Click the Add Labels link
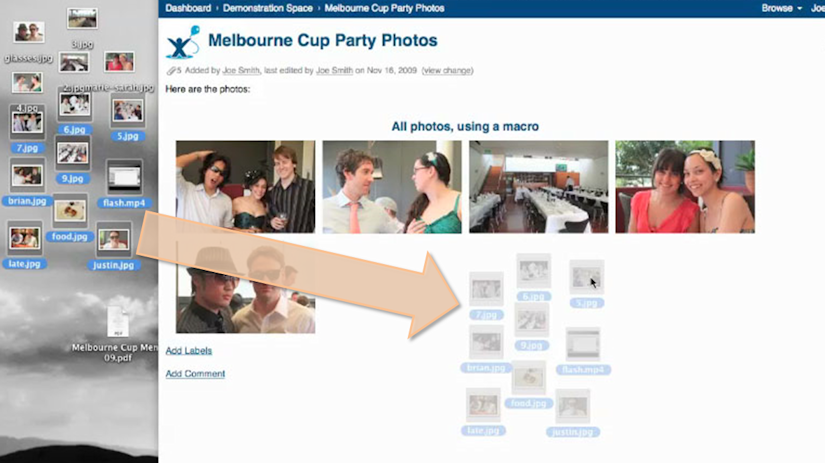 188,350
